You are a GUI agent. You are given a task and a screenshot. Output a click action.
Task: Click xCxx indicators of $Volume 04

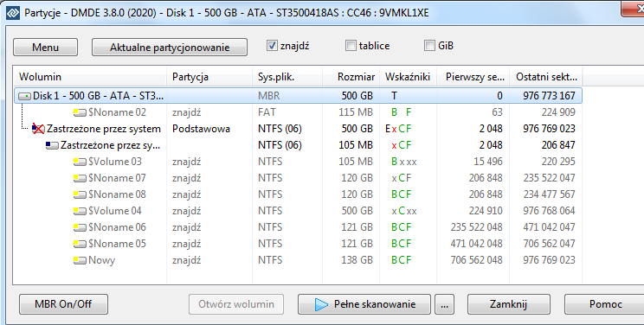(404, 211)
